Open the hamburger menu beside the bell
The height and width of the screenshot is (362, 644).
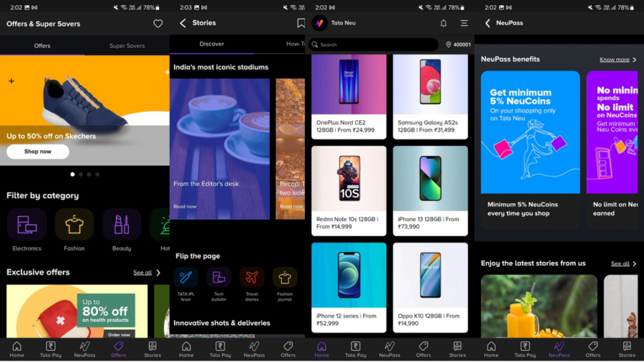464,23
